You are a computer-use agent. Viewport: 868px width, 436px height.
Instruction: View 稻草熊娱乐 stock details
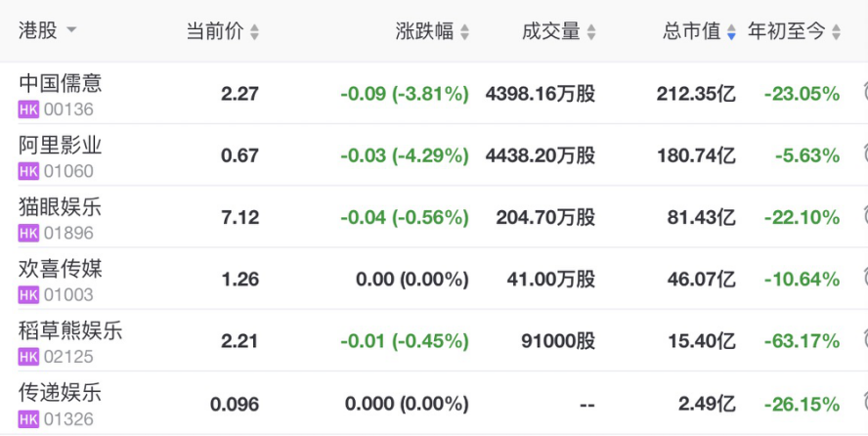pos(70,330)
